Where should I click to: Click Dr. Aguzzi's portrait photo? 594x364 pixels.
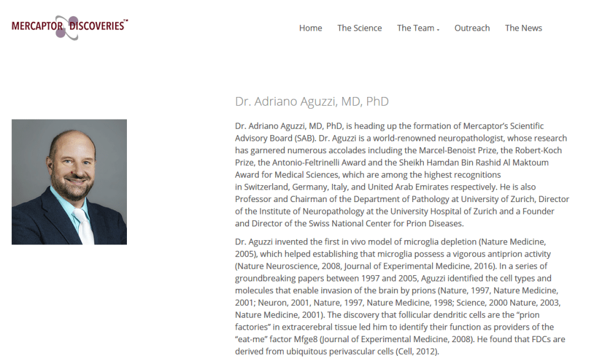pos(69,181)
